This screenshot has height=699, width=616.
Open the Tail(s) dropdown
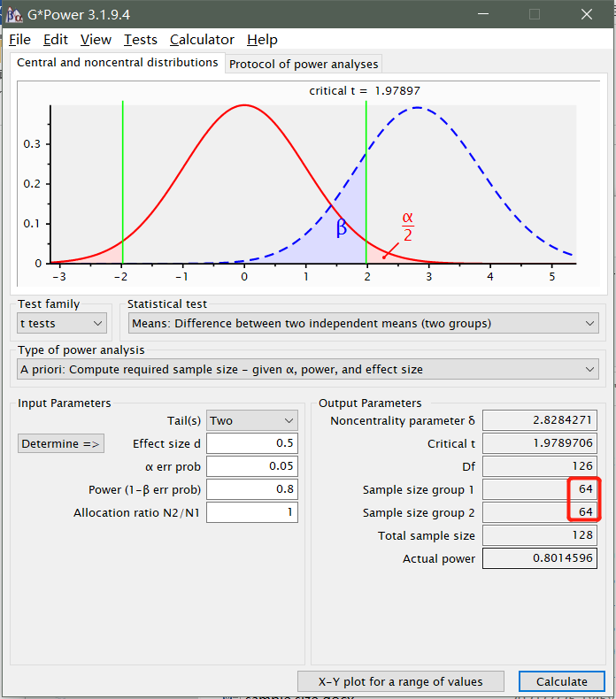tap(252, 420)
